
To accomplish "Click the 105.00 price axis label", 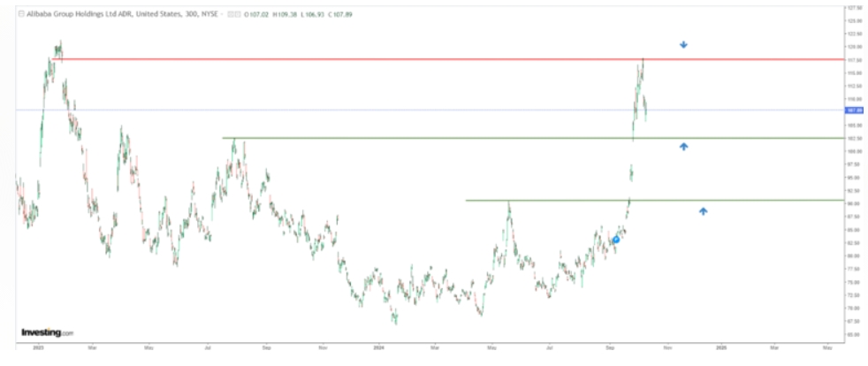I will (856, 126).
